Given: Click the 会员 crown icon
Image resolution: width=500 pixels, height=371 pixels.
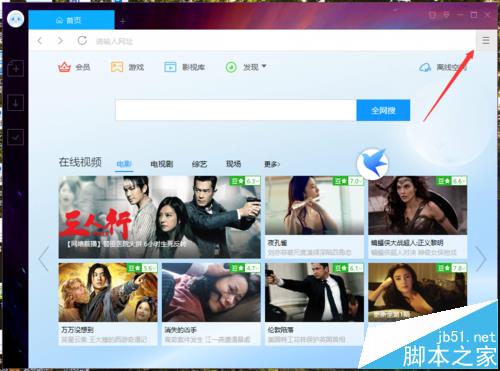Looking at the screenshot, I should pyautogui.click(x=64, y=67).
